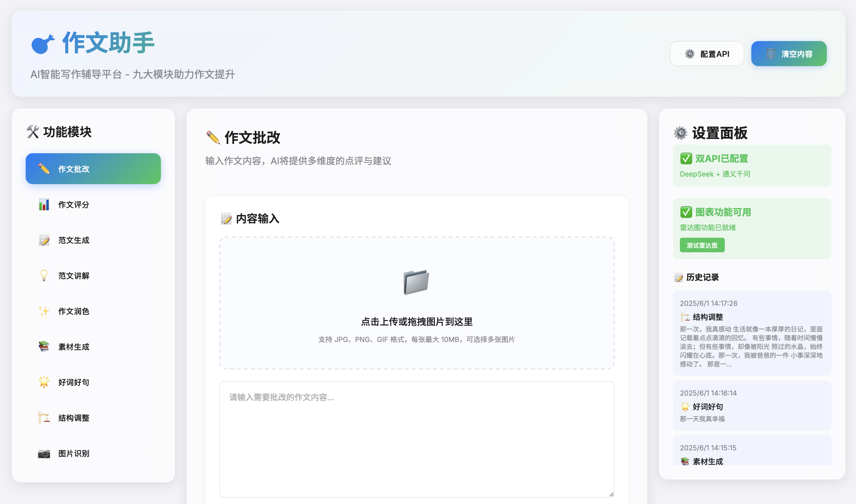Click star icon in 14:16:14 history record
The width and height of the screenshot is (856, 504).
tap(685, 406)
